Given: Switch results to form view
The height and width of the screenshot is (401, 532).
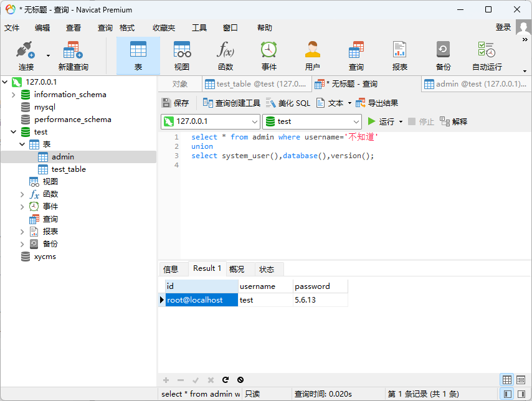Looking at the screenshot, I should 521,380.
